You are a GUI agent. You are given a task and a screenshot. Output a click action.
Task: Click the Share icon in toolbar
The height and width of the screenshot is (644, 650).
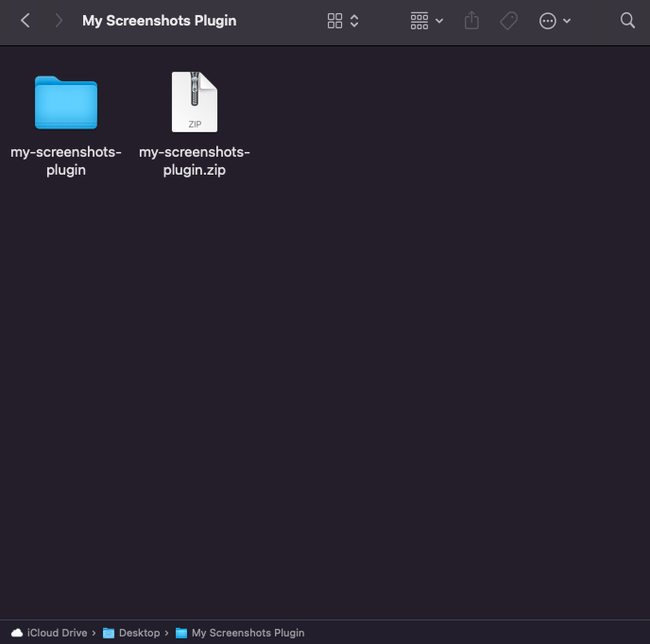click(472, 21)
